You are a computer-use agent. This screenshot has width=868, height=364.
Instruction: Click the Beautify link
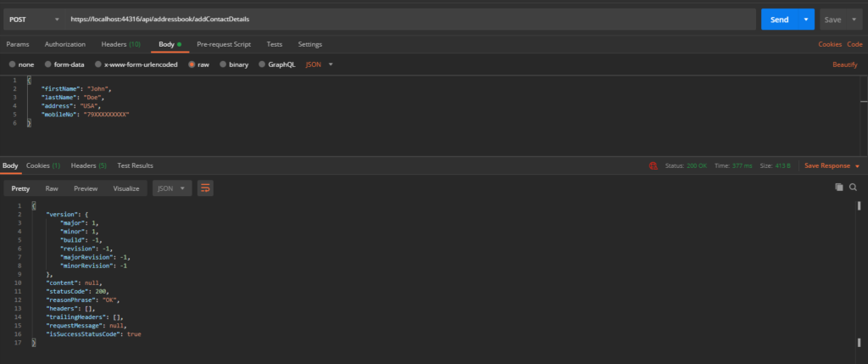tap(845, 64)
